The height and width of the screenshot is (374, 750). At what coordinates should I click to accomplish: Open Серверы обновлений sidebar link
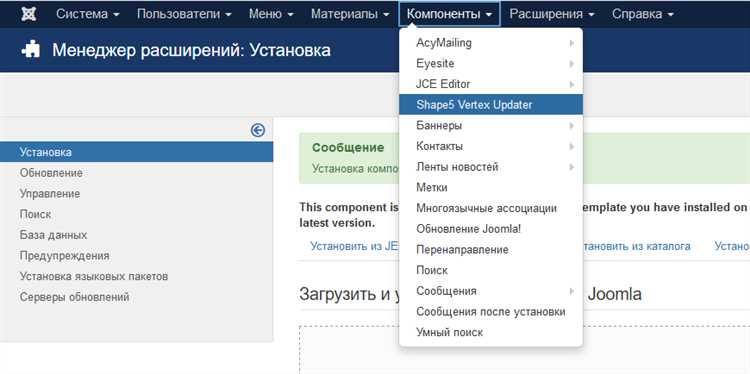click(x=74, y=297)
